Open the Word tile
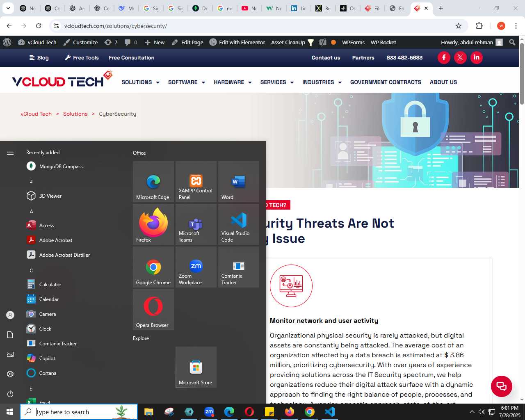 (x=239, y=182)
